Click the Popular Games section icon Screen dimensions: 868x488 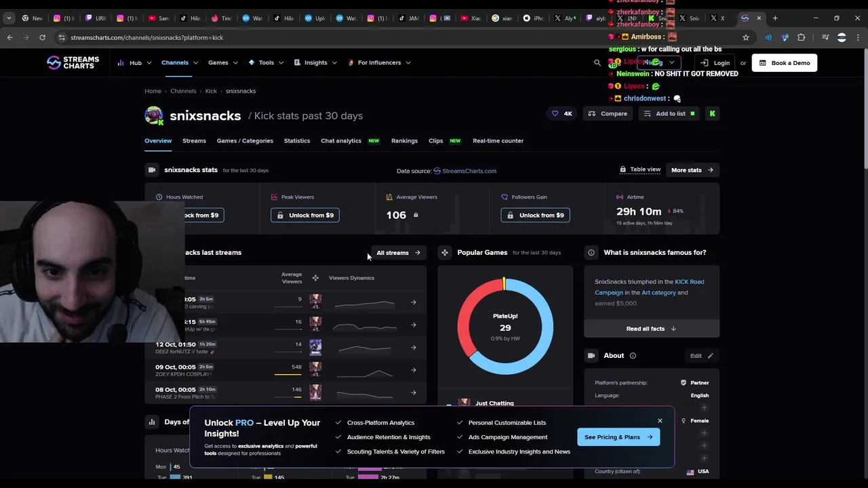click(445, 253)
